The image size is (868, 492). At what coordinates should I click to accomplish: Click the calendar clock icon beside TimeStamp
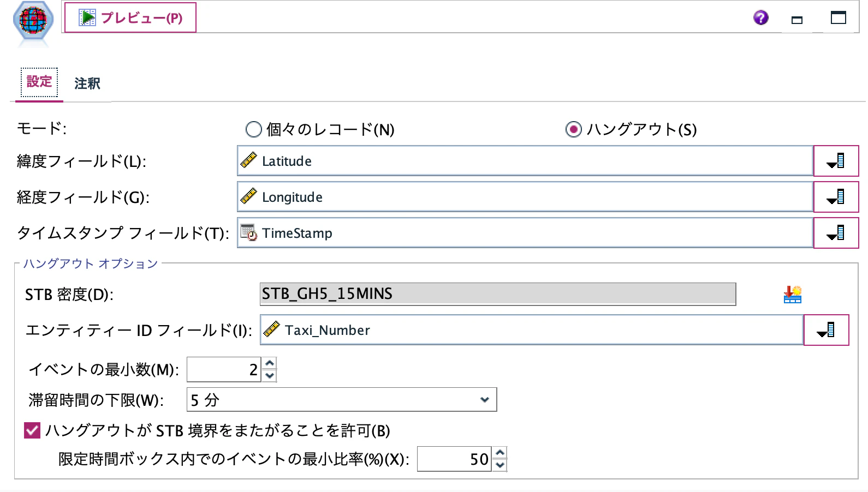249,232
